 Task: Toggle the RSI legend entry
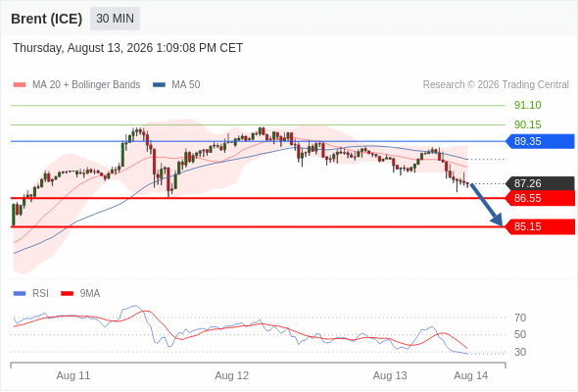[31, 294]
